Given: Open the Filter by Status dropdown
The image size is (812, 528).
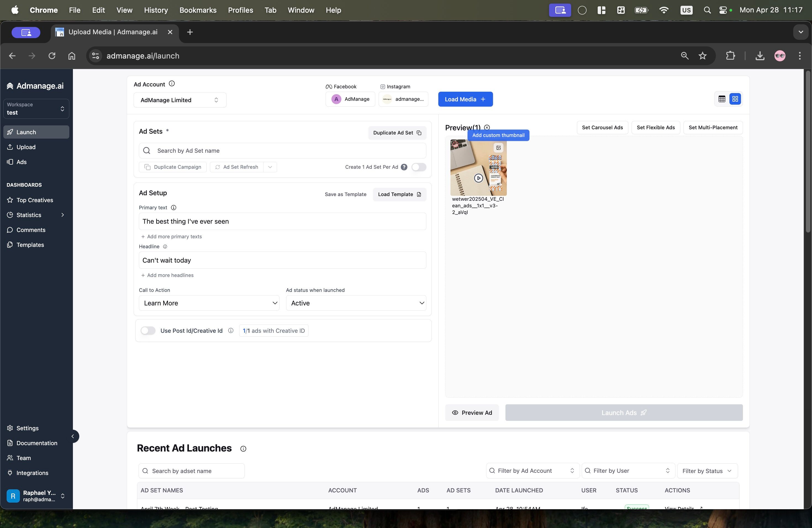Looking at the screenshot, I should (x=707, y=471).
